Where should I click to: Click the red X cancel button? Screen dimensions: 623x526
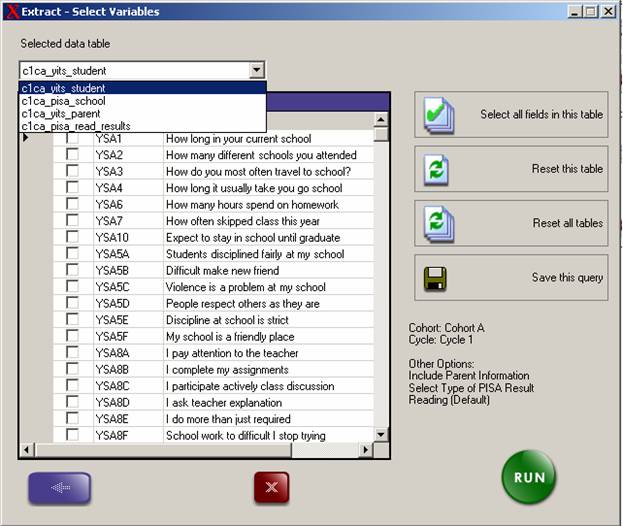(272, 487)
